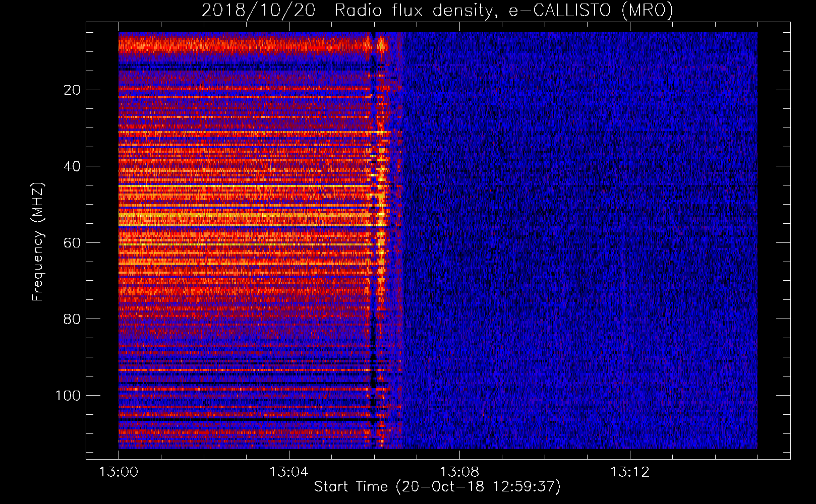Click the 20 MHz frequency tick label
Image resolution: width=816 pixels, height=504 pixels.
coord(73,90)
